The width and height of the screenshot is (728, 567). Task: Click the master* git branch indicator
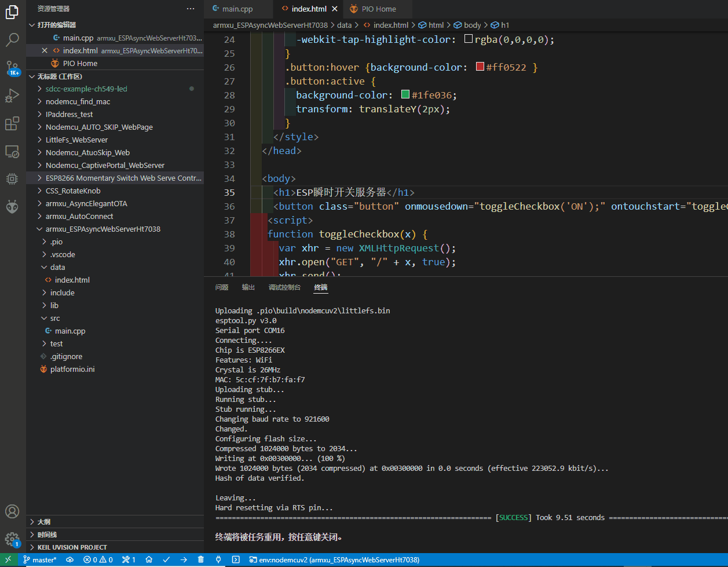click(x=40, y=560)
